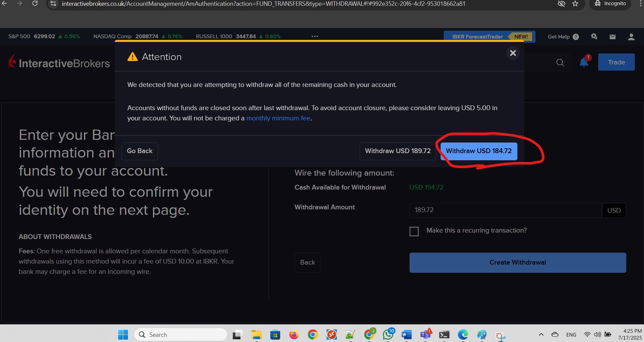Choose Withdraw USD 189.72

tap(398, 151)
